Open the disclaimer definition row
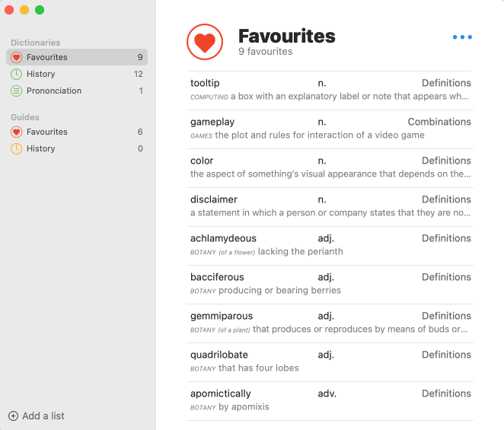The width and height of the screenshot is (504, 430). (x=330, y=206)
